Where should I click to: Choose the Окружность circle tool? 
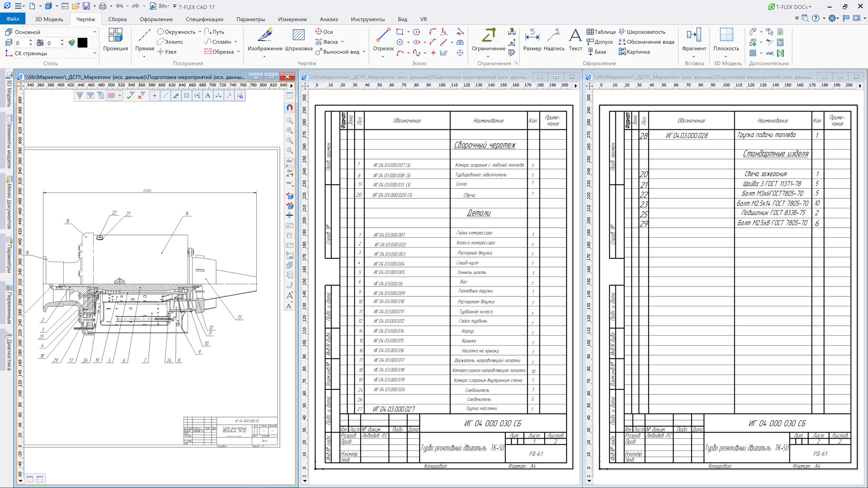pyautogui.click(x=176, y=32)
